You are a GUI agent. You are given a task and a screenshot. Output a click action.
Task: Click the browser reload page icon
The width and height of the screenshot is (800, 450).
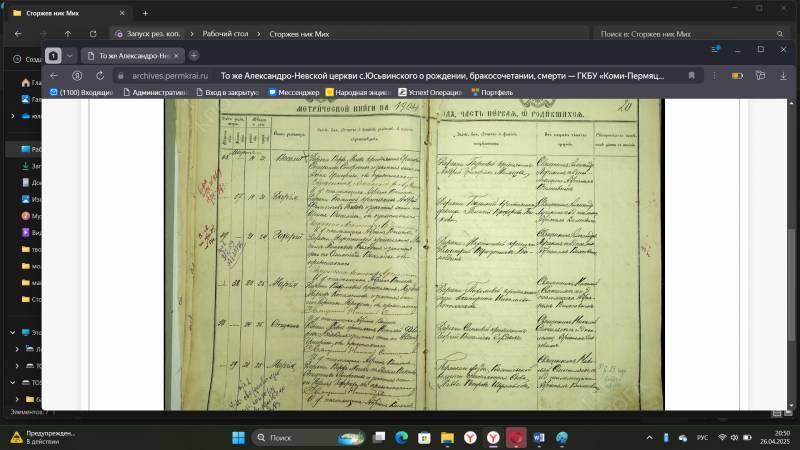point(100,75)
